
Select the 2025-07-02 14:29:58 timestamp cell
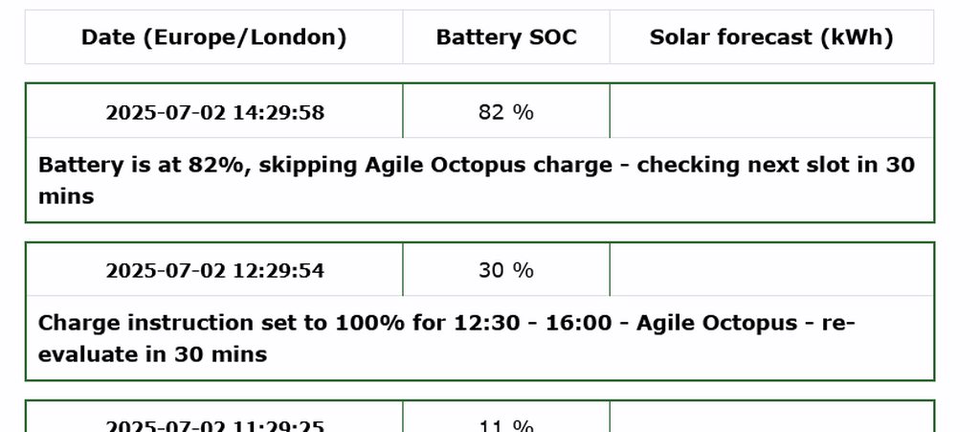point(214,112)
